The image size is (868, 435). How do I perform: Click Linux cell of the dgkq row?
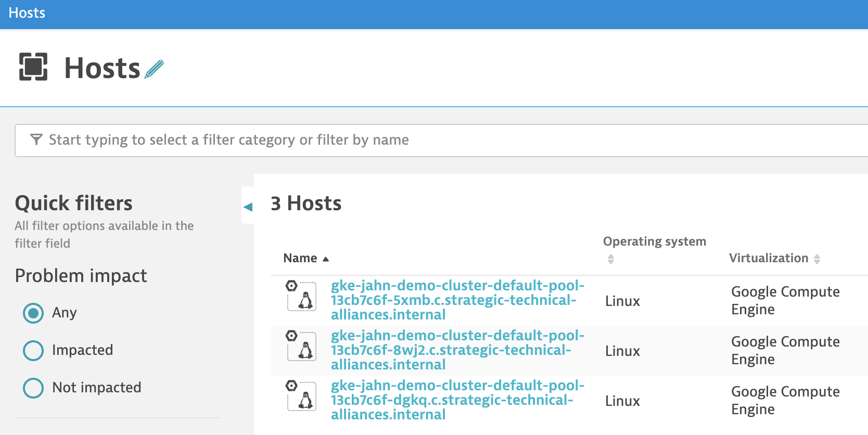pos(622,401)
